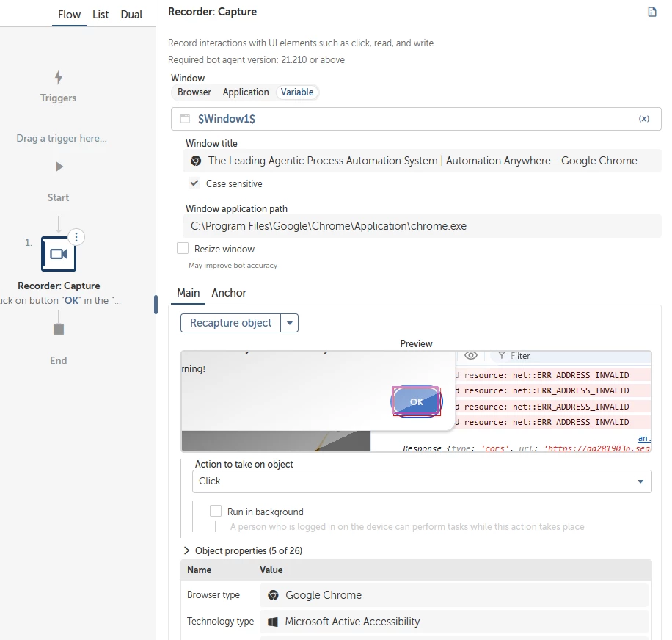Click the window icon beside $Window1$
Image resolution: width=672 pixels, height=640 pixels.
(185, 119)
